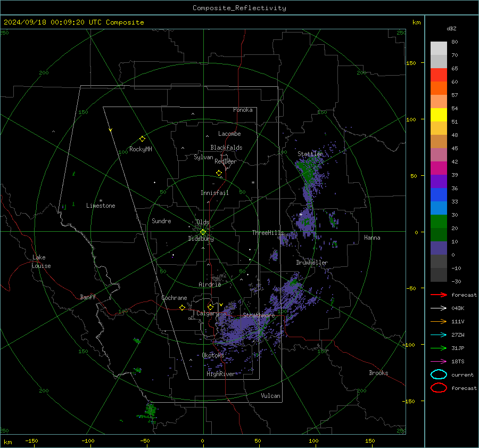Click the yellow radar marker at Didsbury
Screen dimensions: 479x448
[x=203, y=232]
